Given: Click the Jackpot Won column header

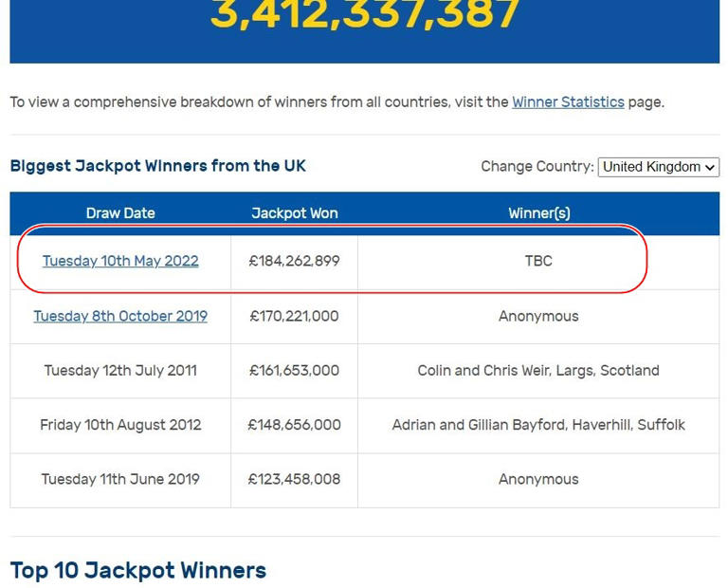Looking at the screenshot, I should [295, 213].
